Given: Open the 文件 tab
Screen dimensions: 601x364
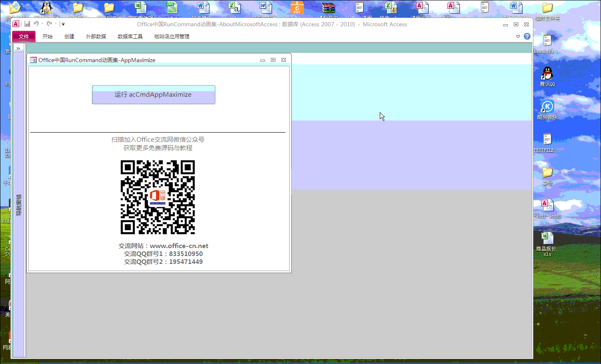Looking at the screenshot, I should pos(24,37).
